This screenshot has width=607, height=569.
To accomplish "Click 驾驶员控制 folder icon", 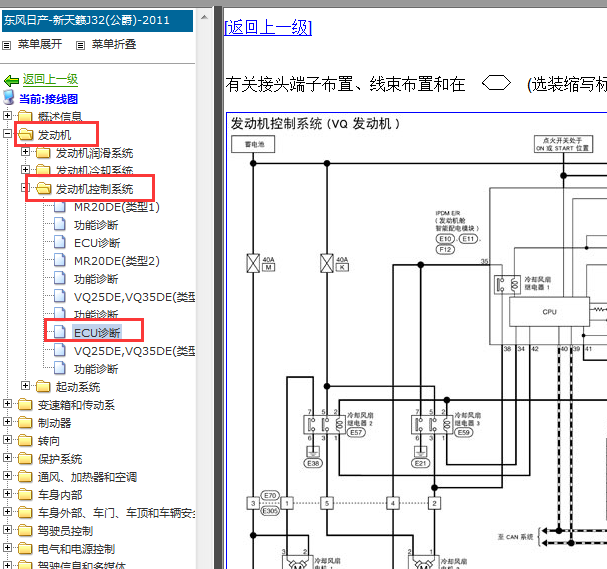I will 26,530.
